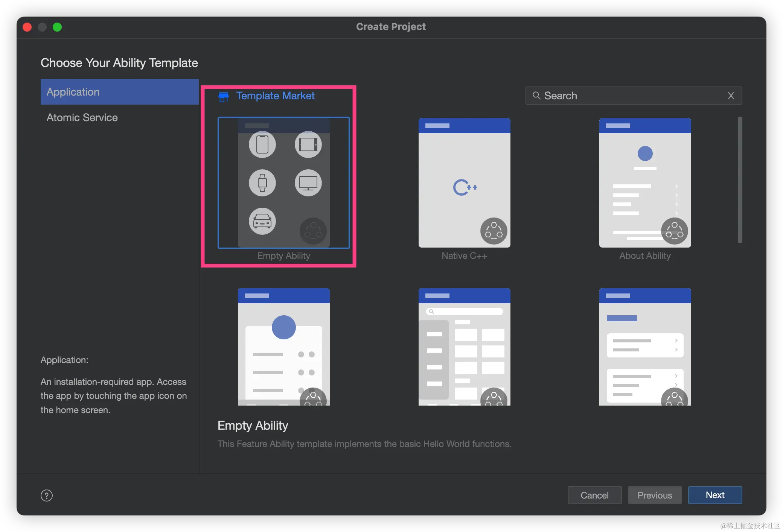Click the C++ logo in Native C++ template

(465, 187)
